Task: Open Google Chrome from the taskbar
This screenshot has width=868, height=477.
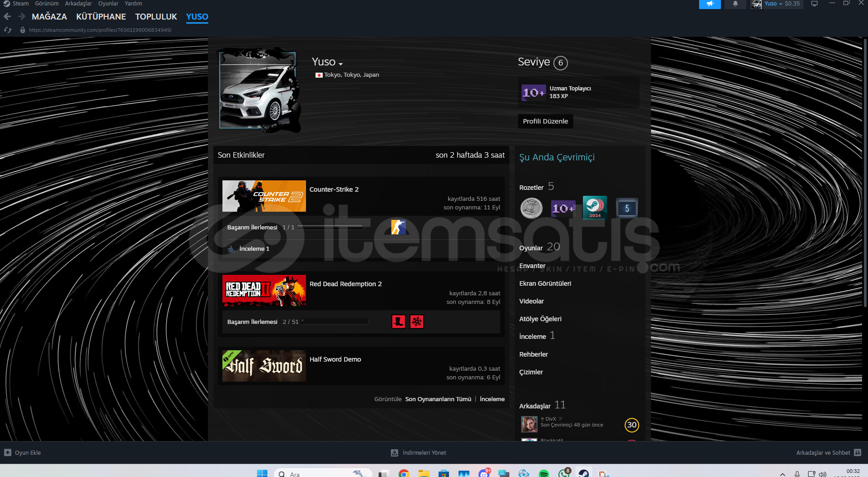Action: (x=404, y=473)
